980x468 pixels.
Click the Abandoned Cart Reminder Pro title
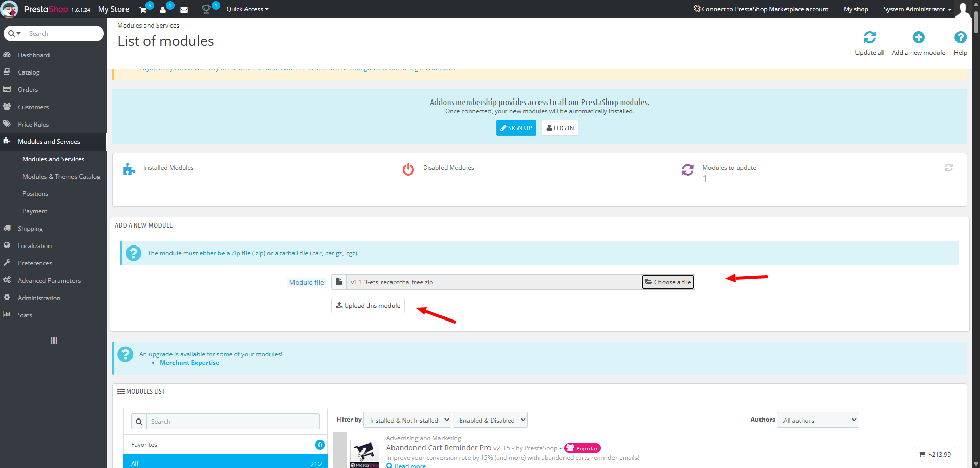pos(438,448)
